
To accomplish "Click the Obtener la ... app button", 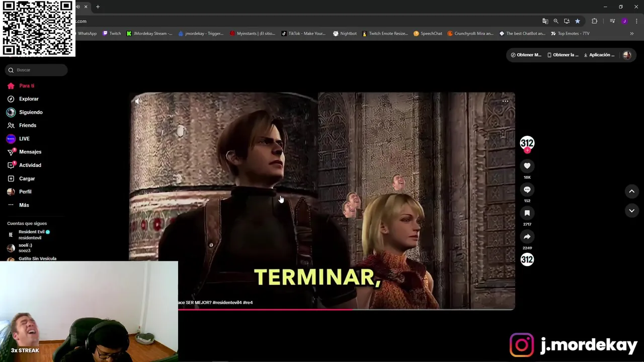I will tap(562, 55).
